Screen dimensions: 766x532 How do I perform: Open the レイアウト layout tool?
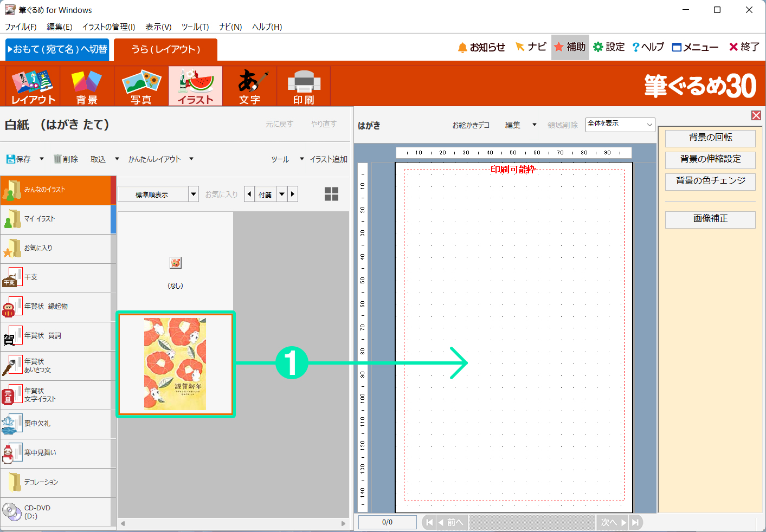click(x=33, y=86)
